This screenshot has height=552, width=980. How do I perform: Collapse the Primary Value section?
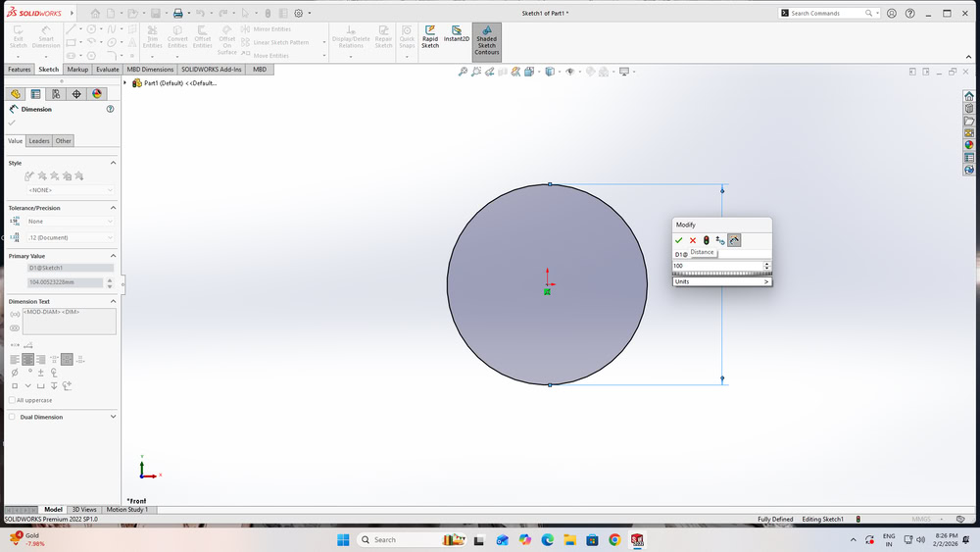[113, 256]
